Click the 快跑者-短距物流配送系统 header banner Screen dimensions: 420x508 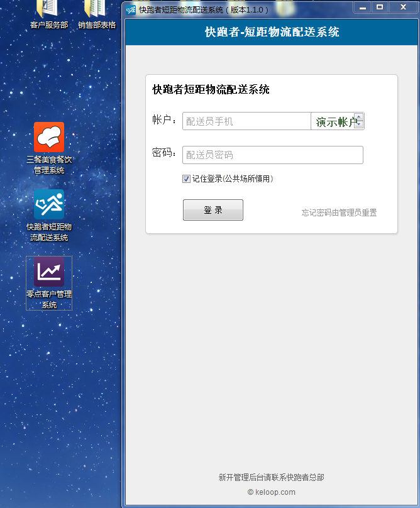[x=272, y=31]
